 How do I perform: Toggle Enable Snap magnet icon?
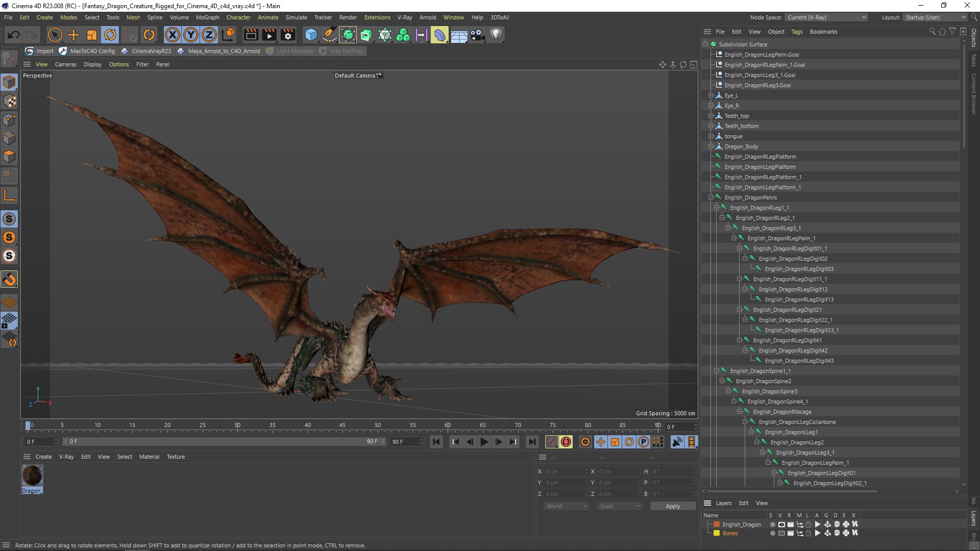[9, 279]
